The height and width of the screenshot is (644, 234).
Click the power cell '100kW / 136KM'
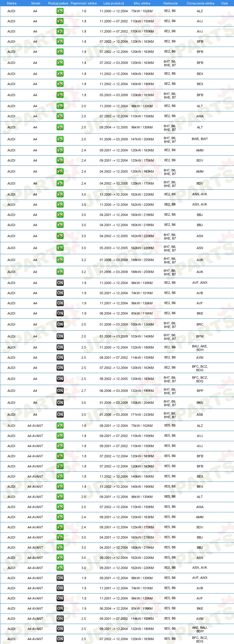click(142, 324)
